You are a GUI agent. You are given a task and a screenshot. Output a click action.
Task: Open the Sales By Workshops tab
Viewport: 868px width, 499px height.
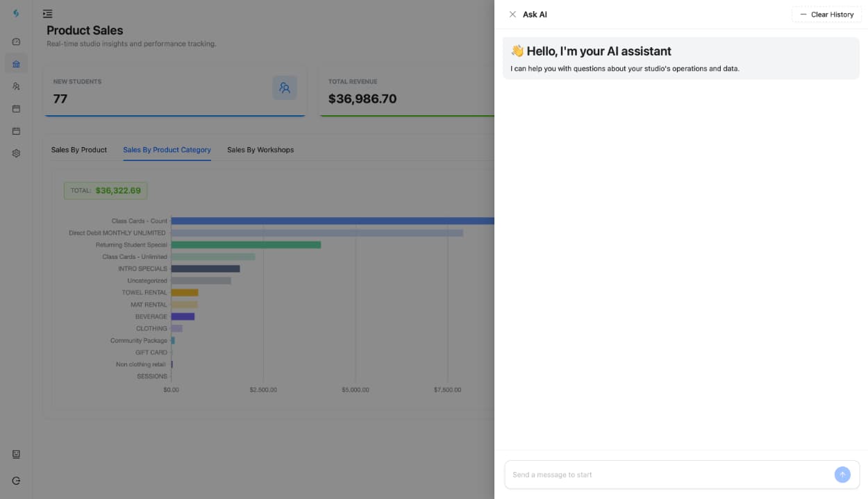click(x=260, y=149)
